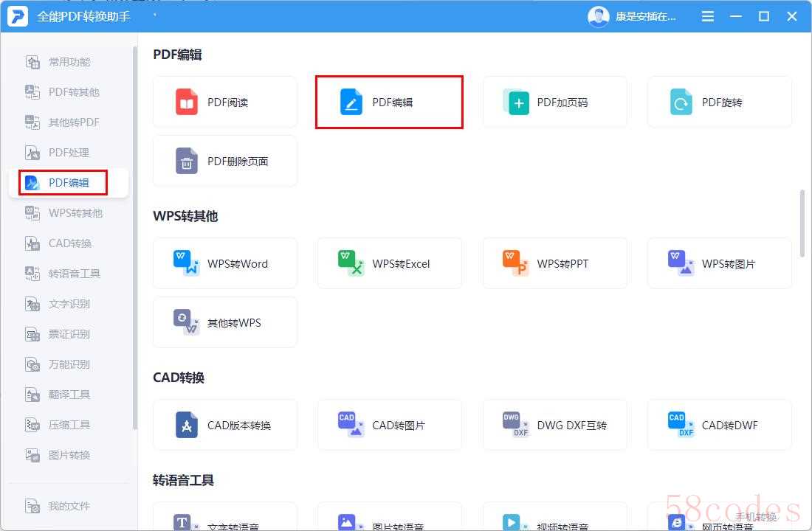Viewport: 812px width, 531px height.
Task: Click the 常用功能 sidebar icon
Action: point(32,62)
